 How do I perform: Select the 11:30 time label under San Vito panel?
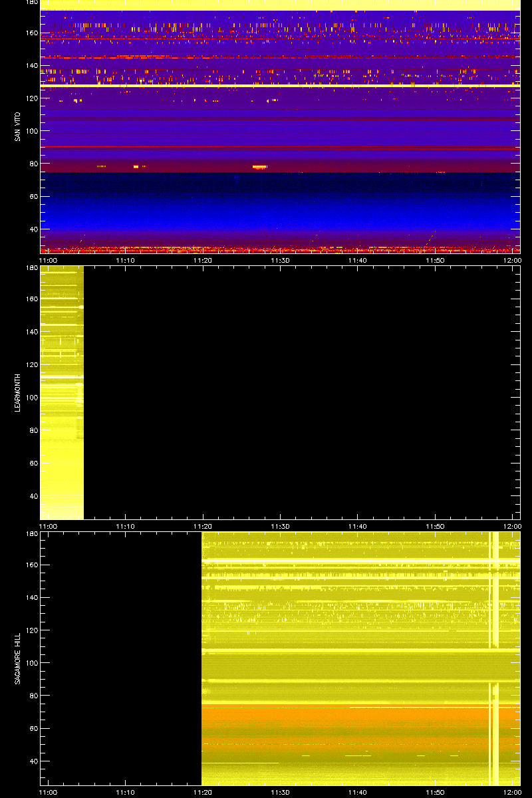pos(281,260)
